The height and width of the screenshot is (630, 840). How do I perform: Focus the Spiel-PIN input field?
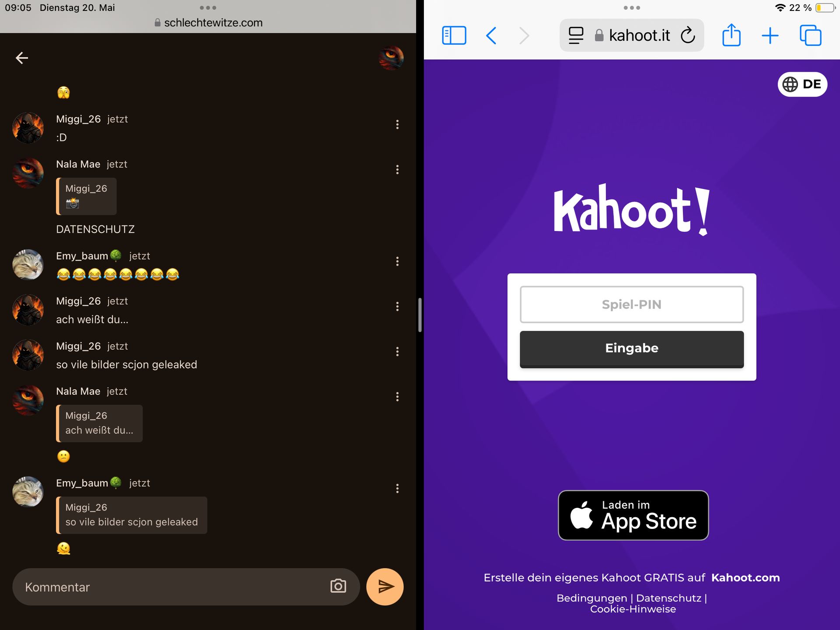click(631, 304)
